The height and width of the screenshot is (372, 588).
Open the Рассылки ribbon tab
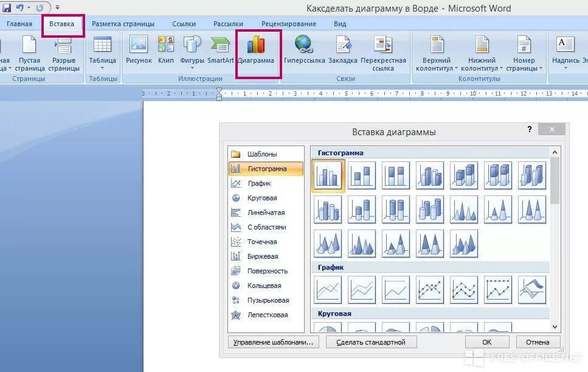click(228, 24)
